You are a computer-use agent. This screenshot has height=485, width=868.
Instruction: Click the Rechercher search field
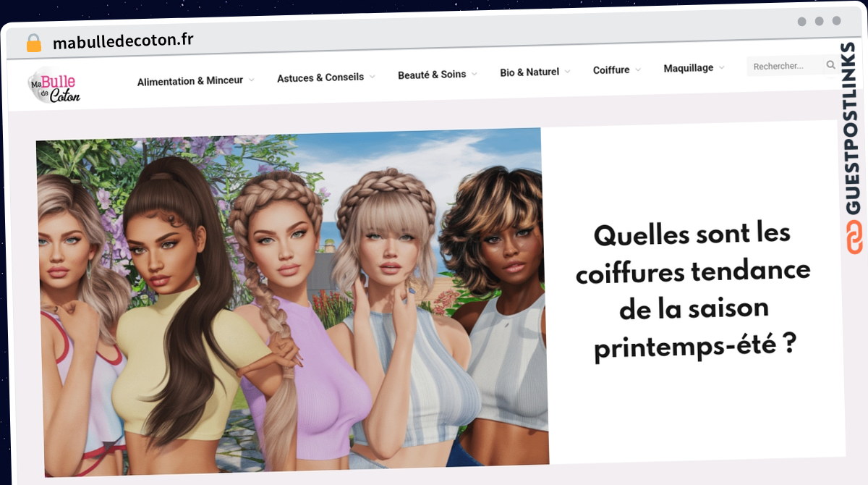coord(786,66)
